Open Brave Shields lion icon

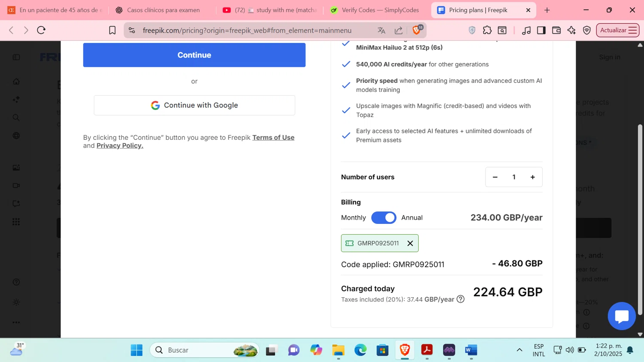(416, 30)
